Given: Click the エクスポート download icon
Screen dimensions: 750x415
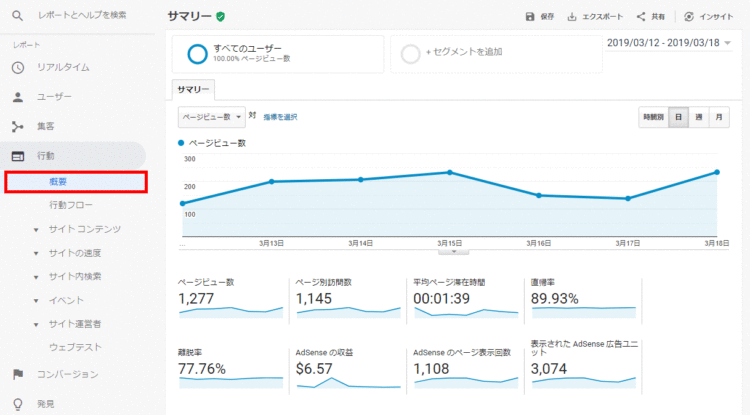Looking at the screenshot, I should [573, 17].
